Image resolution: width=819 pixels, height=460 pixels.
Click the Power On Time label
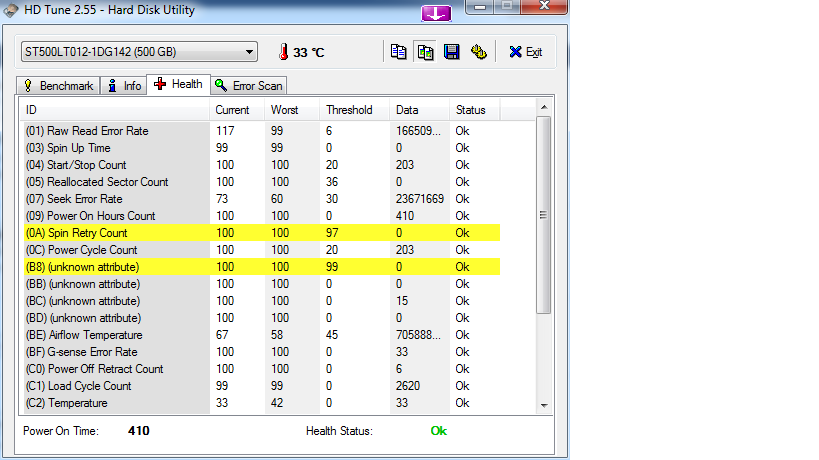tap(61, 431)
